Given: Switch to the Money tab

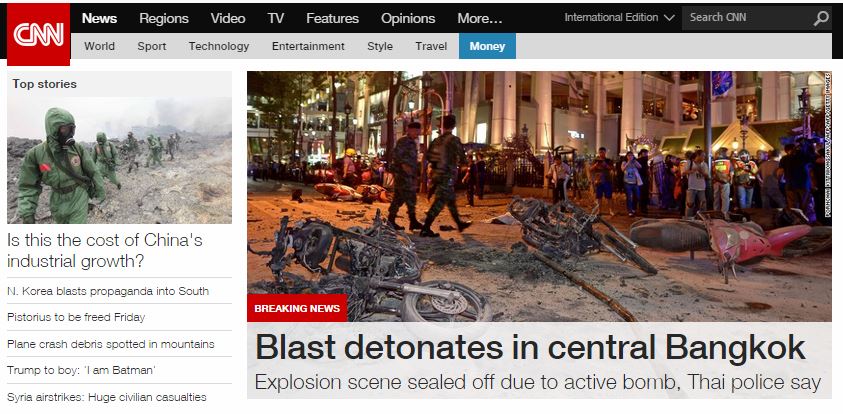Looking at the screenshot, I should pos(487,46).
